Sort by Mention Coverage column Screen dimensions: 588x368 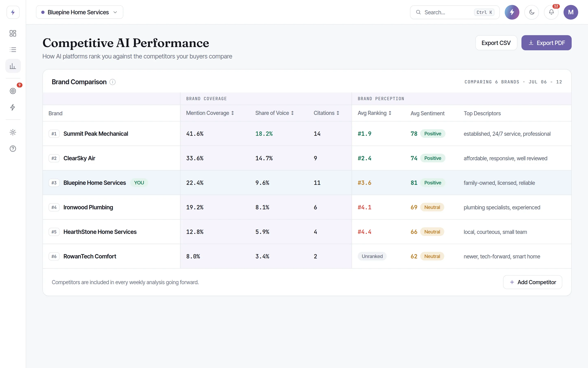point(210,113)
